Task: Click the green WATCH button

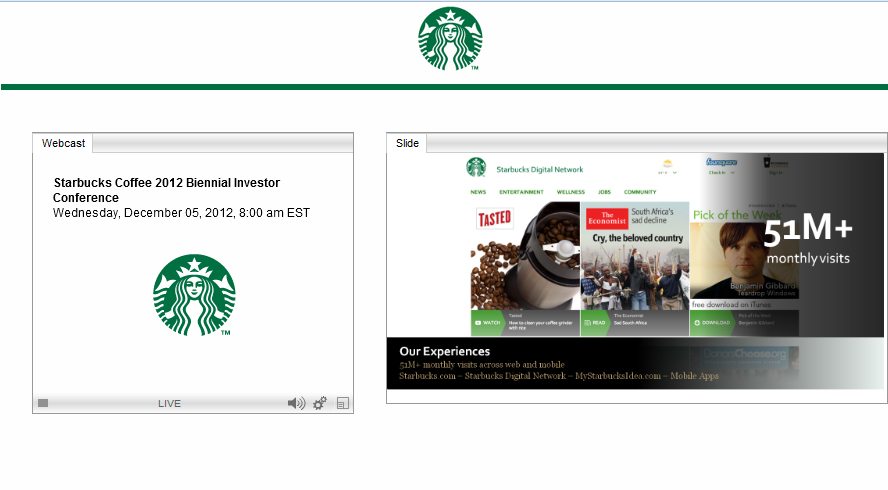Action: coord(488,323)
